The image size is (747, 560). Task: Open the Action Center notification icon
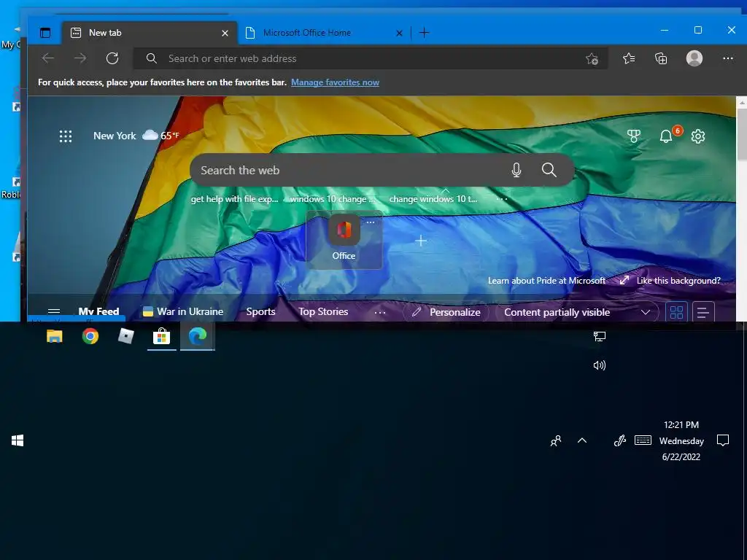[723, 441]
